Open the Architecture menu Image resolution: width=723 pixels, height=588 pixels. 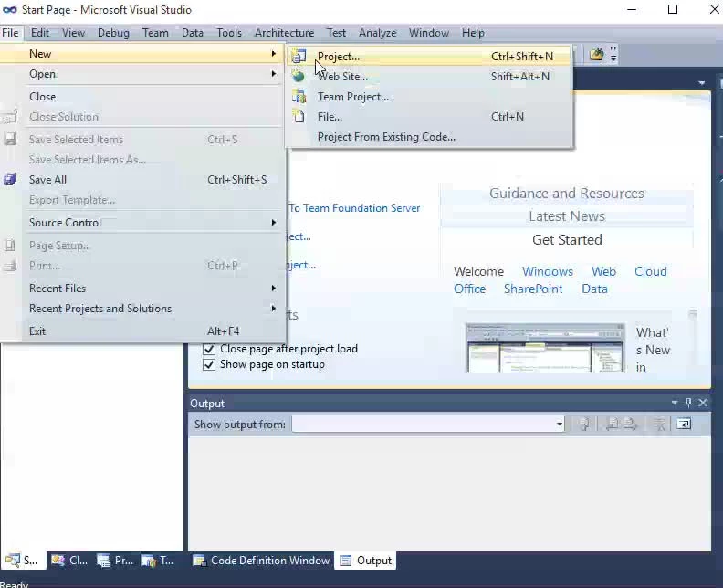285,33
